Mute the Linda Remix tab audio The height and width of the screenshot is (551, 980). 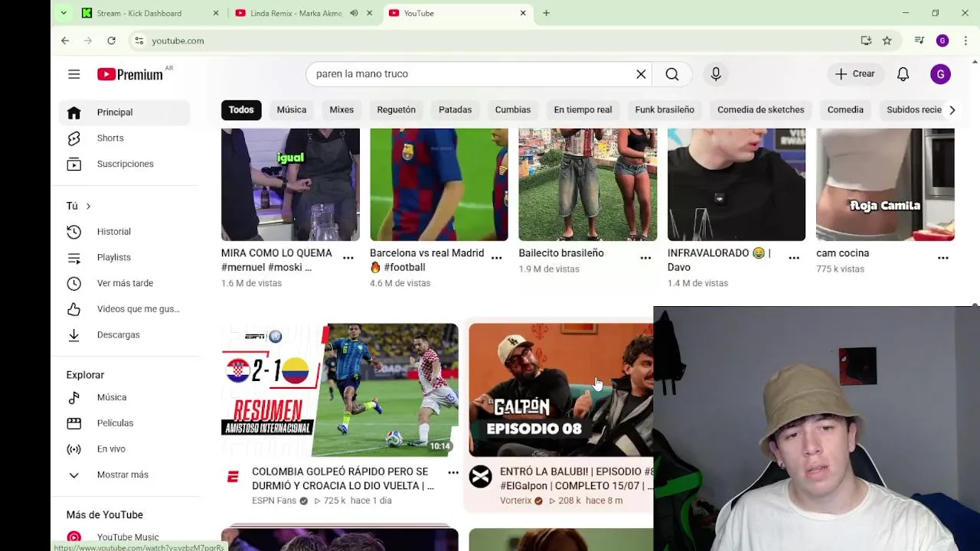[x=354, y=13]
